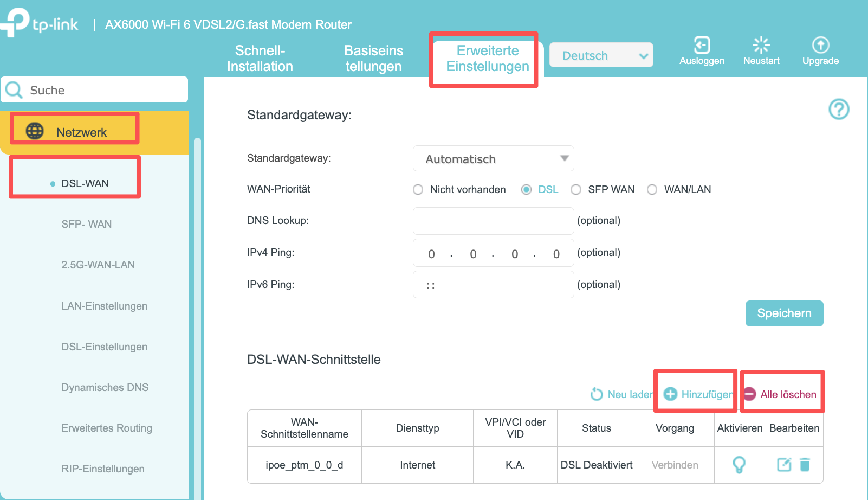Click the Alle löschen minus icon

coord(750,394)
